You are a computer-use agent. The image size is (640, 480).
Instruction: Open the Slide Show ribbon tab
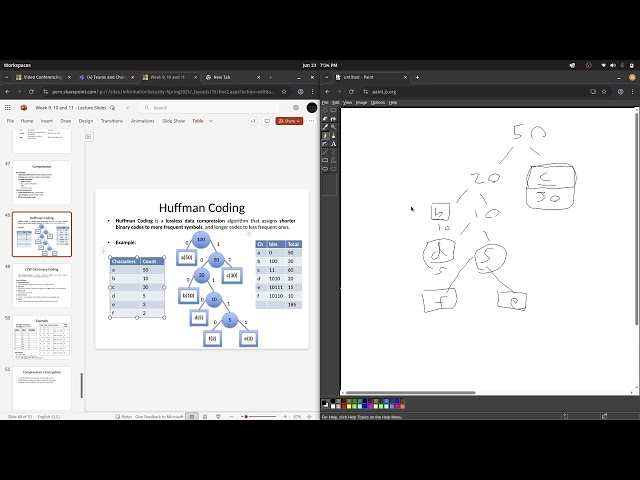click(x=173, y=121)
